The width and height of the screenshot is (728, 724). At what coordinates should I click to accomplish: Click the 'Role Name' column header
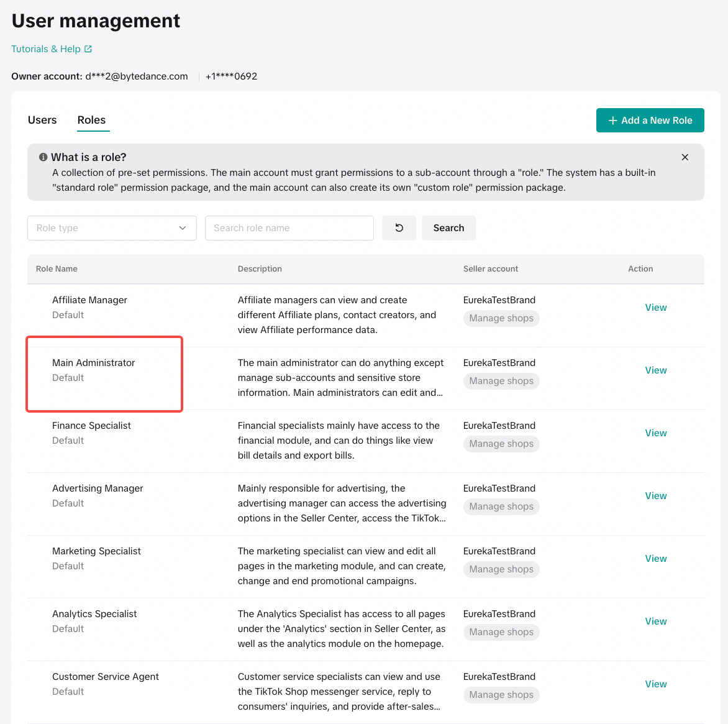57,268
